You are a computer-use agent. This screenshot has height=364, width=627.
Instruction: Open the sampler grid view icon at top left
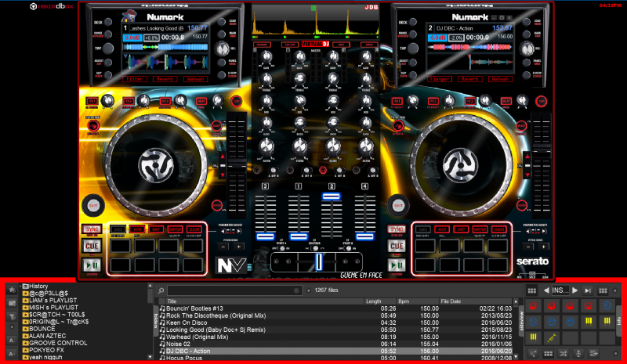tap(532, 290)
